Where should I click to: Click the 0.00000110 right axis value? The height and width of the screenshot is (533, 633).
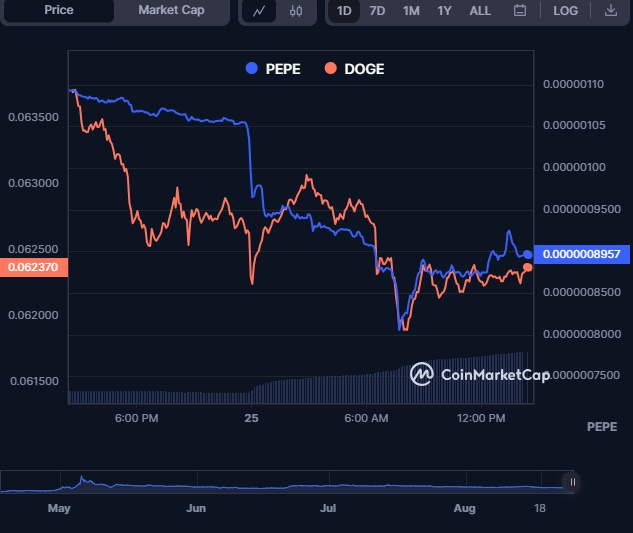click(x=574, y=84)
